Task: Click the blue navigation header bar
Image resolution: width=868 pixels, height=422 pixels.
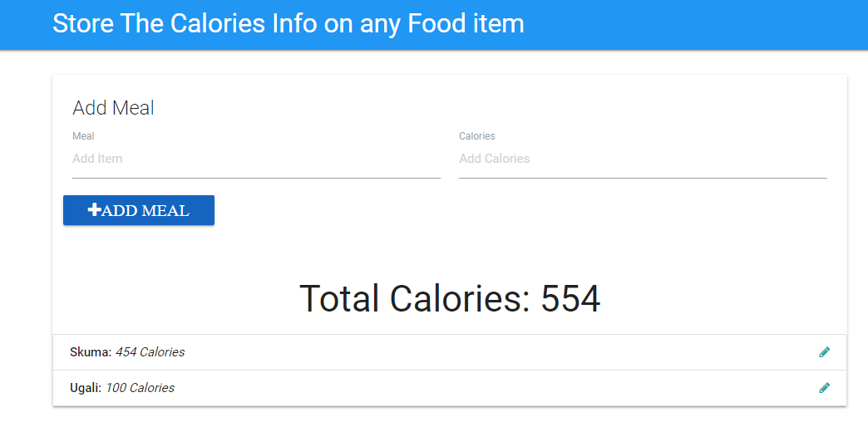Action: [x=707, y=24]
